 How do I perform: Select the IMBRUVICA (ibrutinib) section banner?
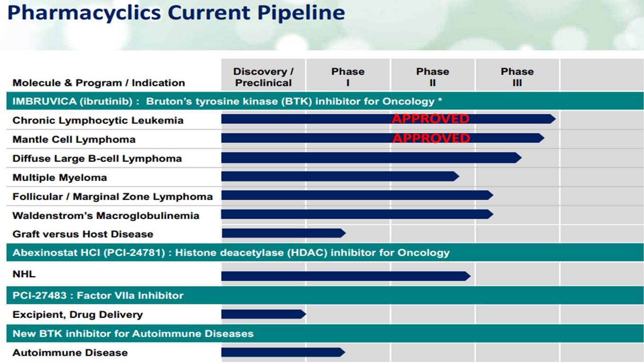pyautogui.click(x=227, y=101)
